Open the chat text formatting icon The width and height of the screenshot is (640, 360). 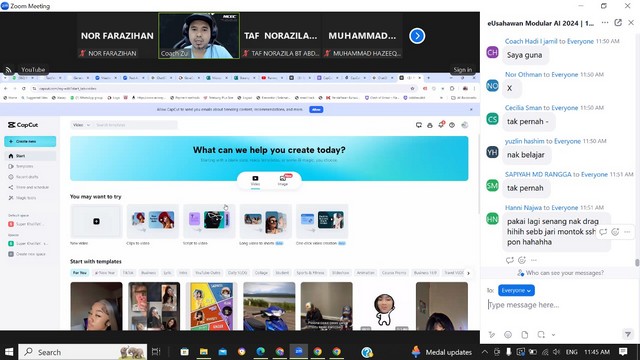491,335
